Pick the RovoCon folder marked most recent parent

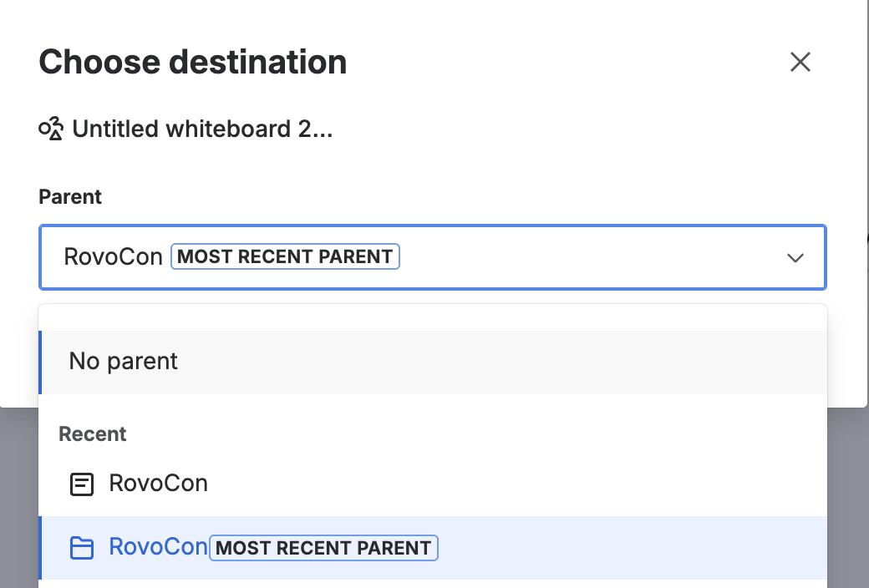(433, 548)
